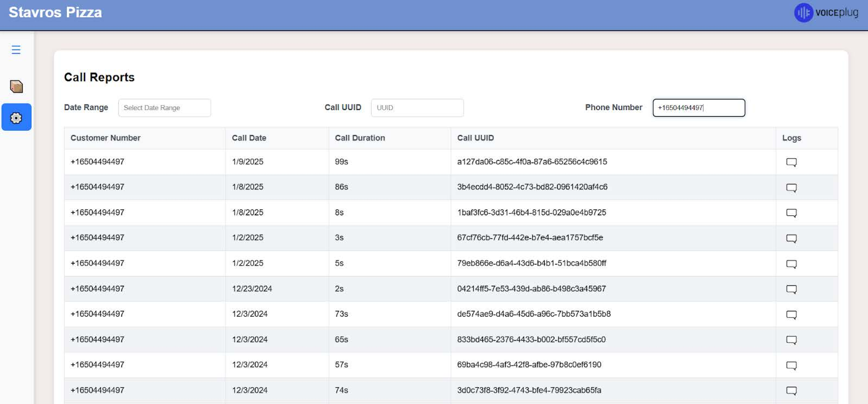Open the box package icon in the sidebar
This screenshot has width=868, height=404.
pos(16,87)
